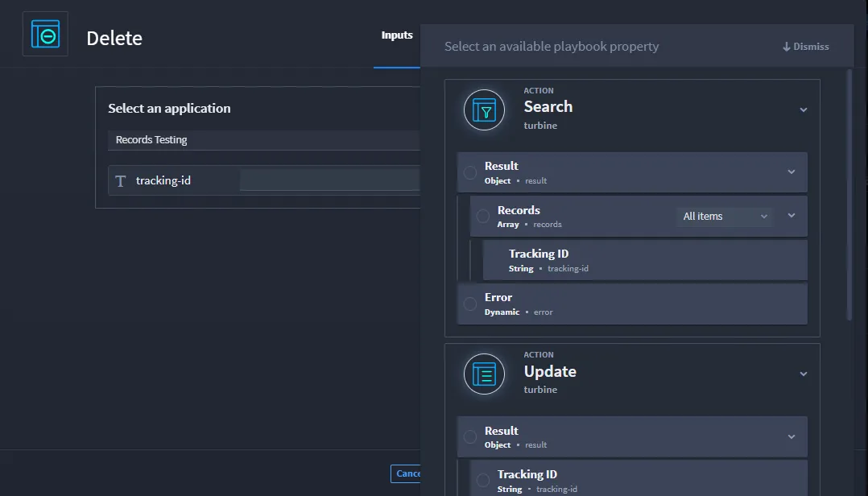Collapse the Search action section chevron
This screenshot has height=496, width=868.
804,110
